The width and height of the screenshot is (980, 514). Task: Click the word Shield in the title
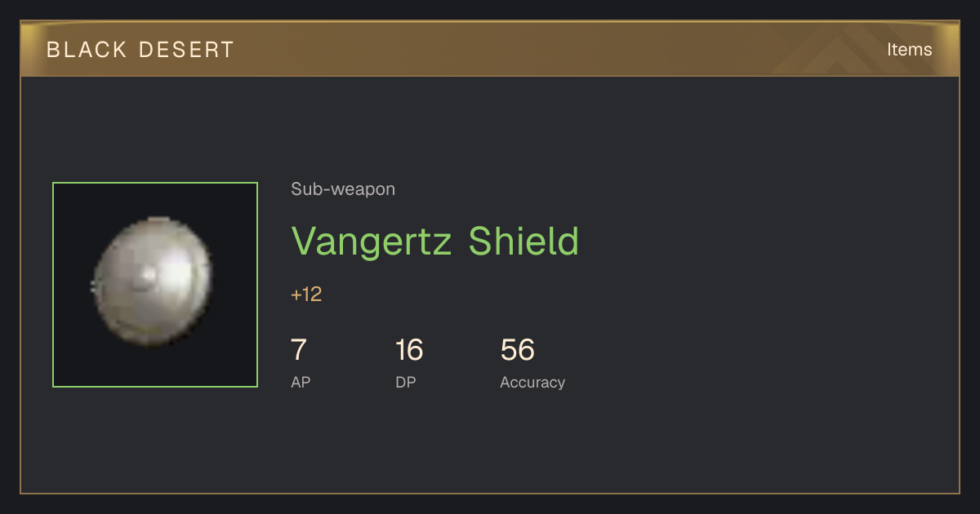coord(523,241)
